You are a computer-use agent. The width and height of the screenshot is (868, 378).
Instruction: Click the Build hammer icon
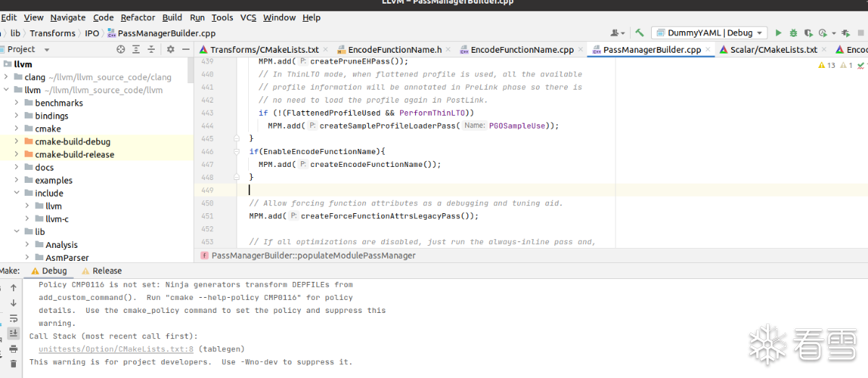639,33
